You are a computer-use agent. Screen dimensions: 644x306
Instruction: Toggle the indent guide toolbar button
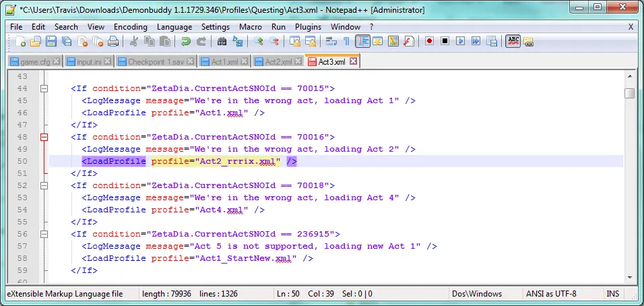(362, 41)
